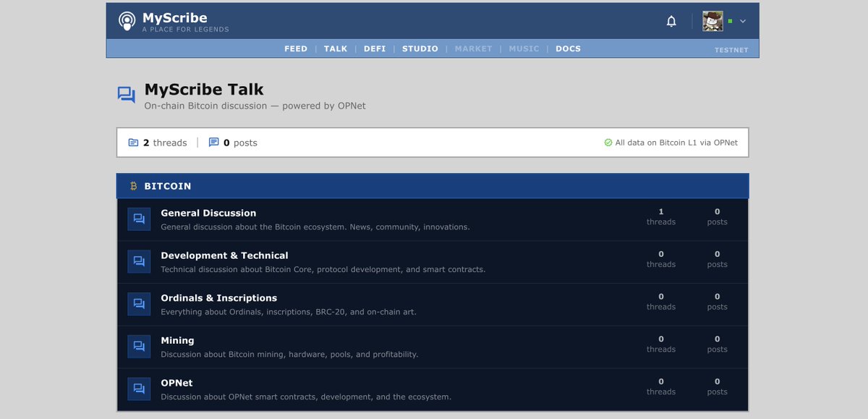Viewport: 868px width, 419px height.
Task: Click the green online status dot
Action: [731, 21]
